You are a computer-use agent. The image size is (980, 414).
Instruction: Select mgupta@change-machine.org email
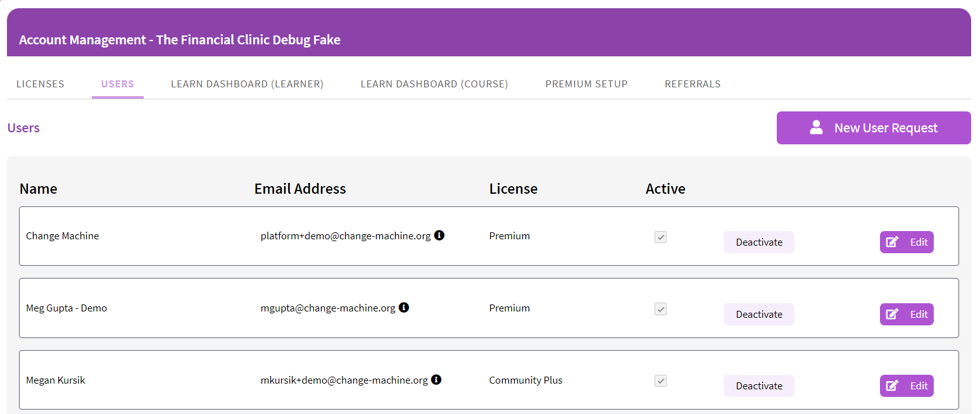pyautogui.click(x=328, y=308)
